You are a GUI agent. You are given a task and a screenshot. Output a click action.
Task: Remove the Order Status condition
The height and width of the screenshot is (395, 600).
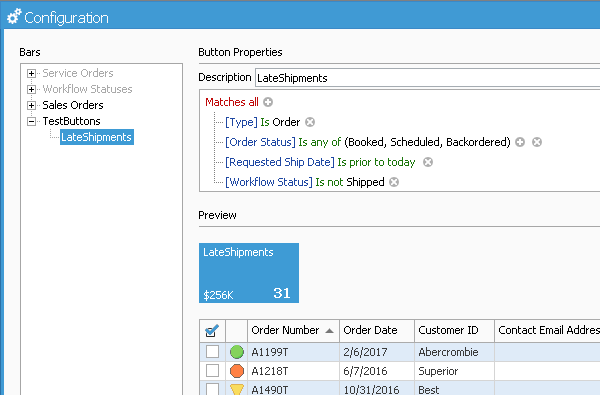coord(537,142)
